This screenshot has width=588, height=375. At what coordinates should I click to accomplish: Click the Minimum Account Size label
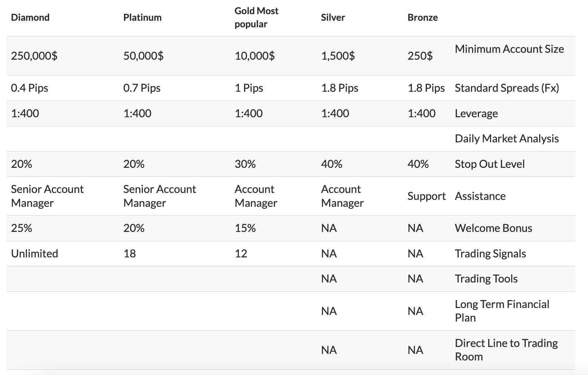(x=509, y=49)
